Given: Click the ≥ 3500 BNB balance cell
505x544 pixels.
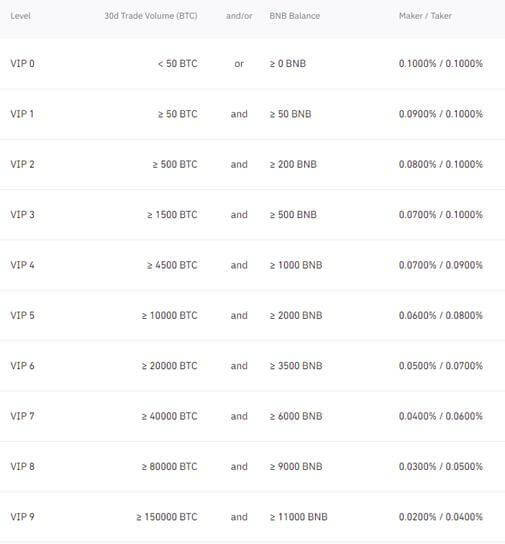Looking at the screenshot, I should tap(296, 366).
